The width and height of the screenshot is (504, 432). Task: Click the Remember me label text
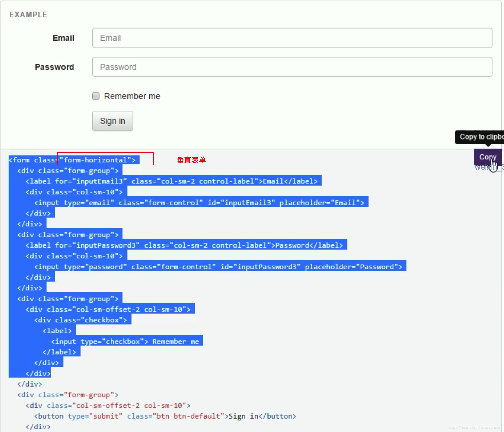click(132, 96)
